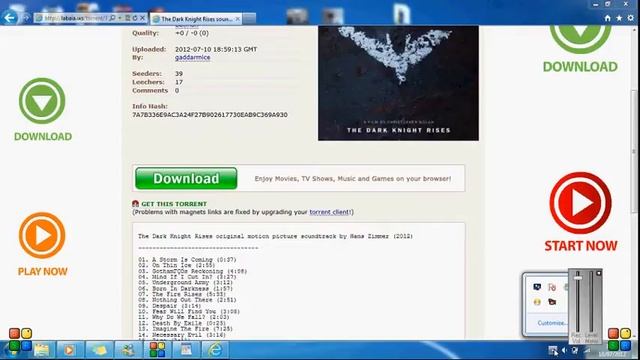Click the large green Download button

pyautogui.click(x=186, y=178)
